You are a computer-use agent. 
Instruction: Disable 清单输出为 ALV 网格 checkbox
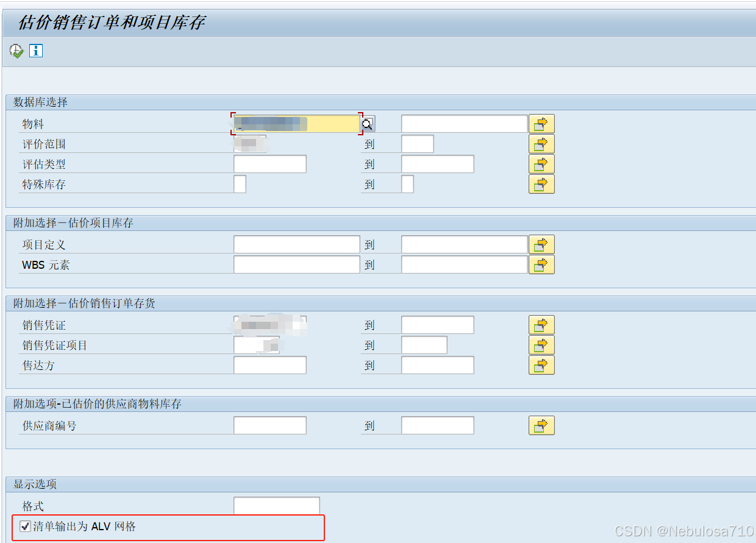[25, 525]
